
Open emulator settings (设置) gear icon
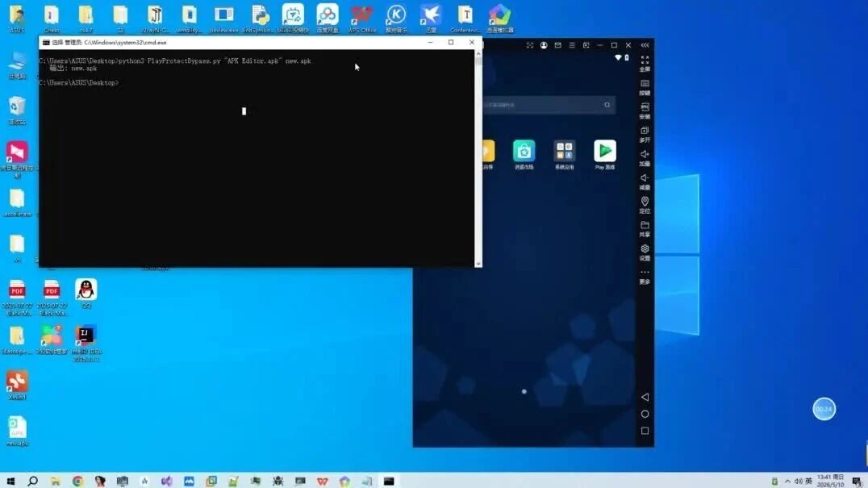(645, 252)
